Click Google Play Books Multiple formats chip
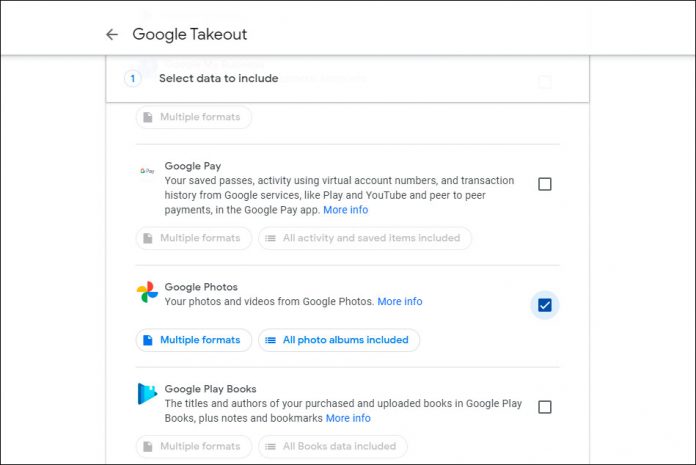 [193, 446]
